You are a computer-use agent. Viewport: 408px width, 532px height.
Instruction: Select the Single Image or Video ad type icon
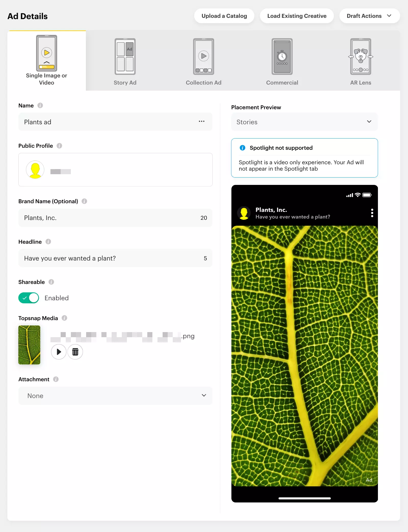[47, 53]
